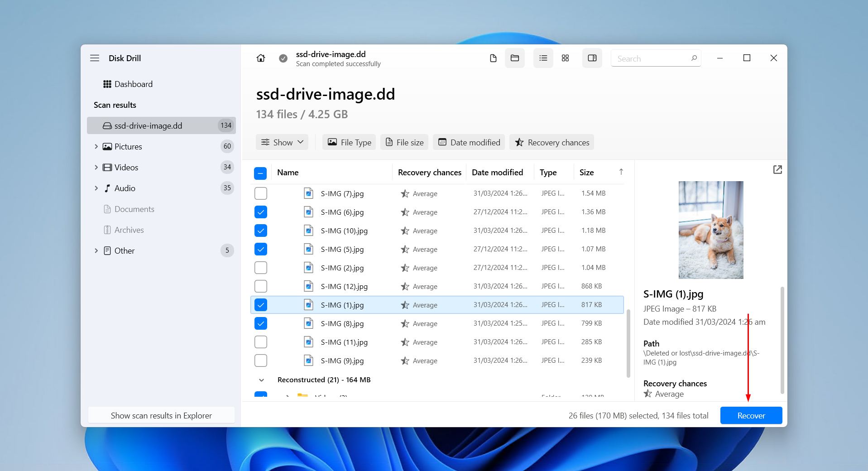868x471 pixels.
Task: Click the Archives icon in sidebar
Action: [x=107, y=230]
